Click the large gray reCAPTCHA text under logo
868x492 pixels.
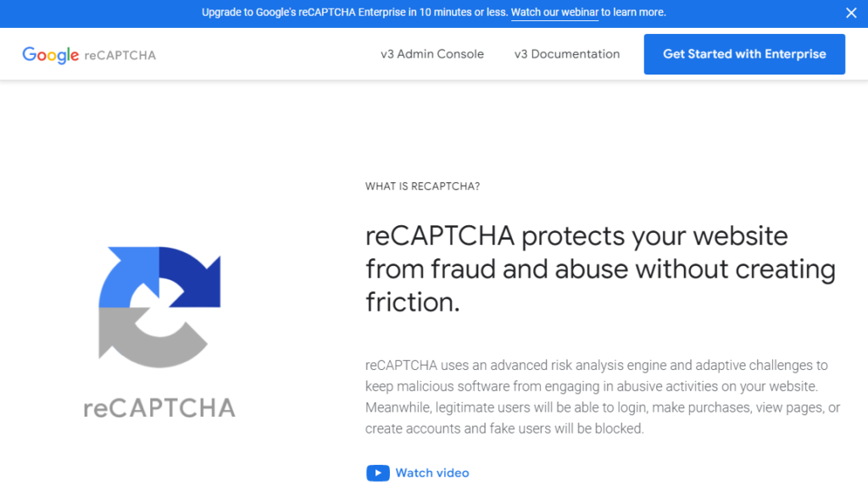point(159,408)
